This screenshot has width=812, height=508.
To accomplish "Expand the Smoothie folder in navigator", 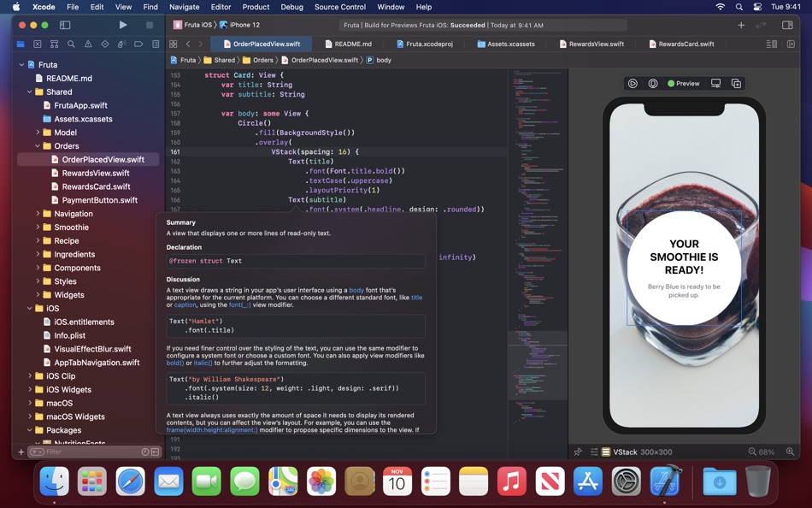I will coord(38,227).
